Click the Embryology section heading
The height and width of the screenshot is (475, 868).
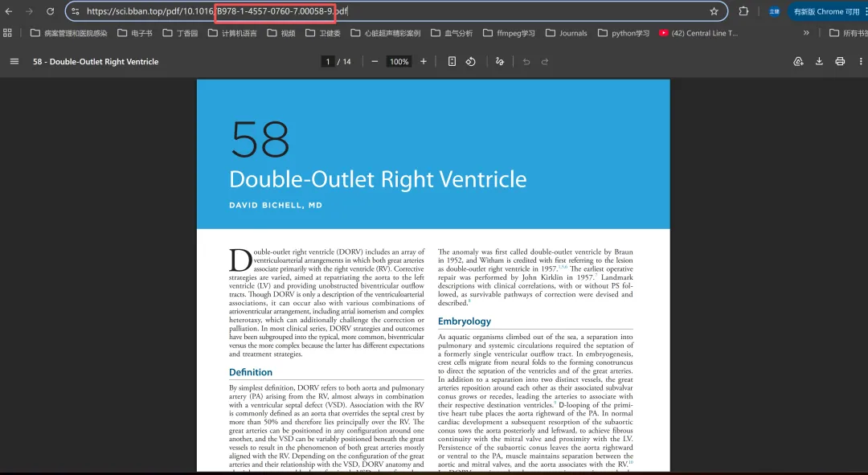465,321
